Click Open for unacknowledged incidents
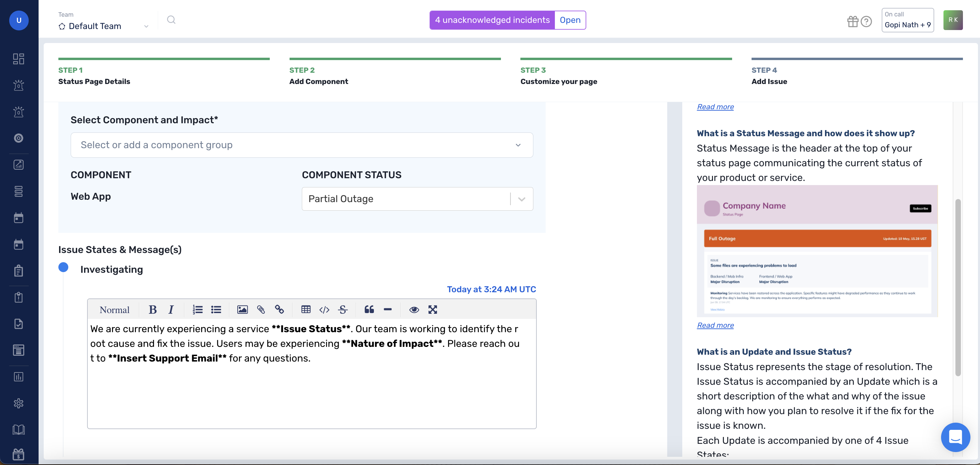 point(570,20)
